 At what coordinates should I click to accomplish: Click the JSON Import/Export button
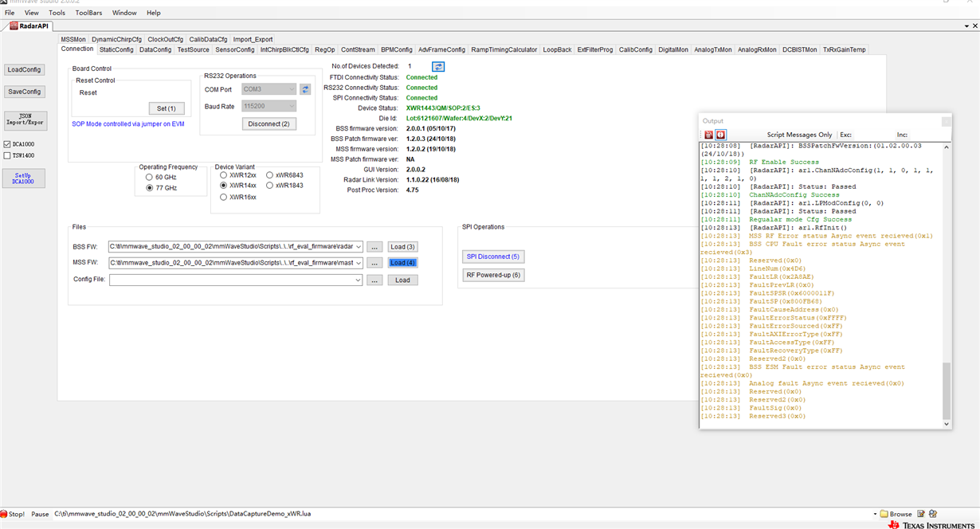click(x=25, y=120)
